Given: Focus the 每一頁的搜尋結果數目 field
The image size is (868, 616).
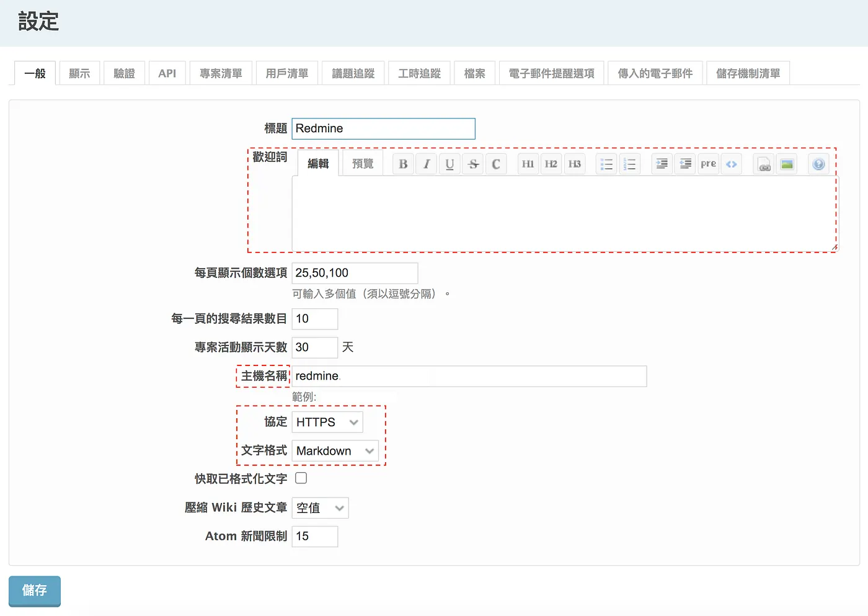Looking at the screenshot, I should coord(315,319).
